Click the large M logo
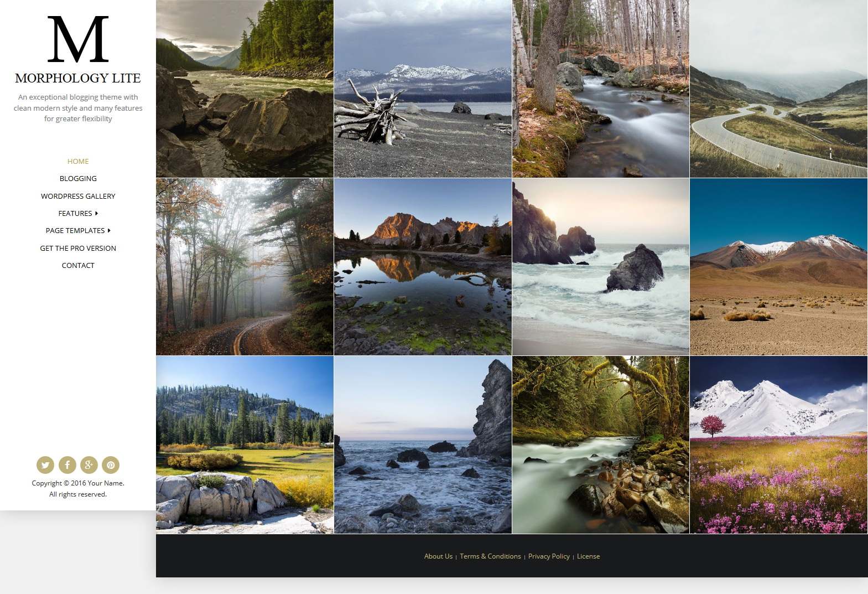Image resolution: width=868 pixels, height=594 pixels. click(x=78, y=39)
